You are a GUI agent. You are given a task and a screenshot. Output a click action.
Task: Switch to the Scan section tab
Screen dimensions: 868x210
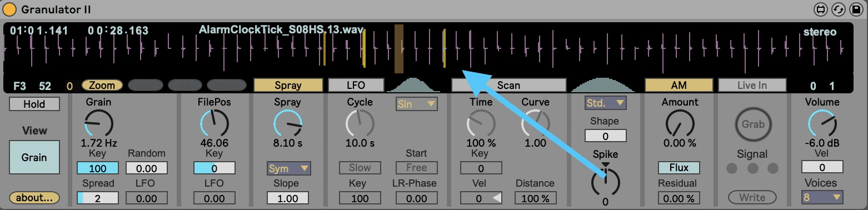click(508, 85)
